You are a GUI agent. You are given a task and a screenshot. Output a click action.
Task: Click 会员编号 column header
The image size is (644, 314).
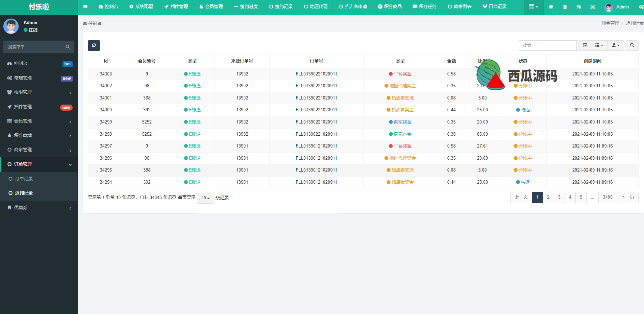(x=147, y=61)
